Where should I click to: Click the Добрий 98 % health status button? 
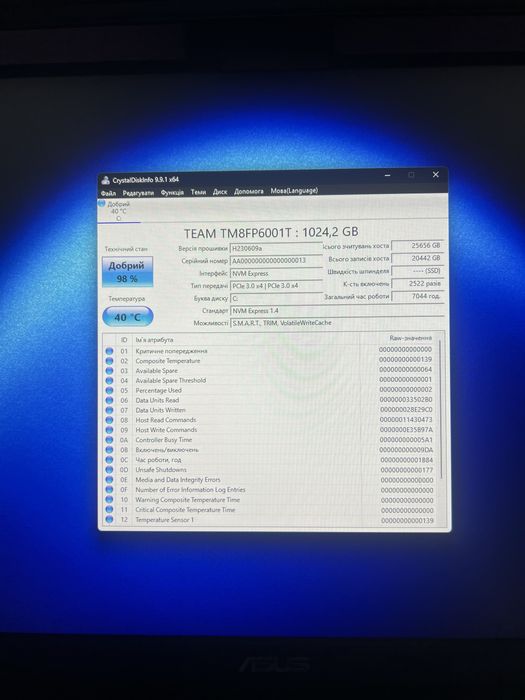(127, 271)
